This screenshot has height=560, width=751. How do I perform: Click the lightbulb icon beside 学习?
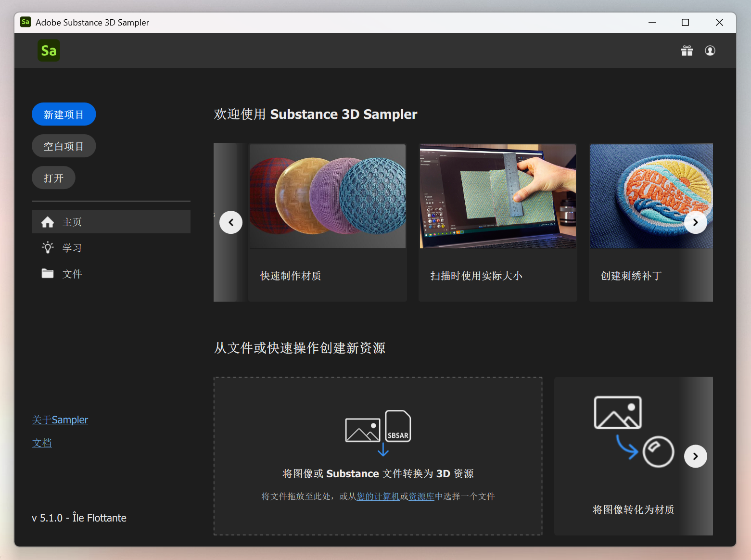[48, 248]
